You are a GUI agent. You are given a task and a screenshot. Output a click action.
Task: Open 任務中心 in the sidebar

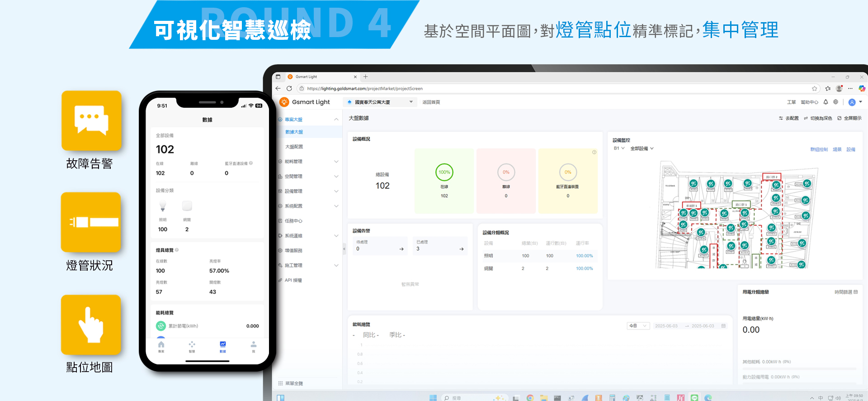(x=293, y=221)
